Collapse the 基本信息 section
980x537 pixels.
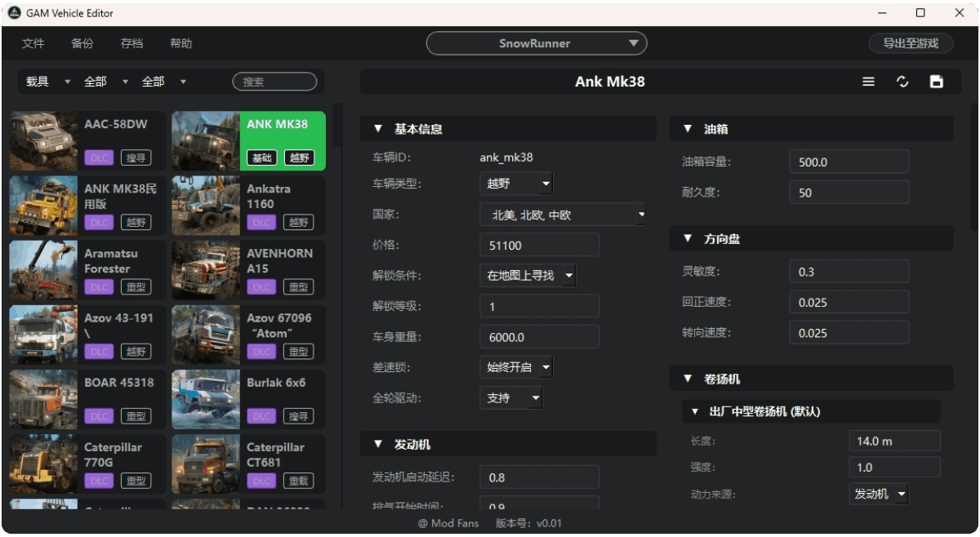click(377, 128)
